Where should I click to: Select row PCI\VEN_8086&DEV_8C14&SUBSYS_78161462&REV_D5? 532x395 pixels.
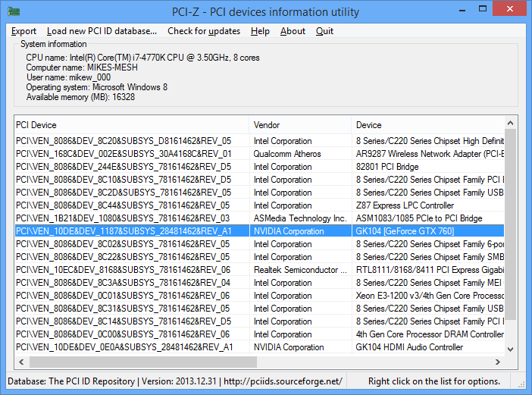259,321
